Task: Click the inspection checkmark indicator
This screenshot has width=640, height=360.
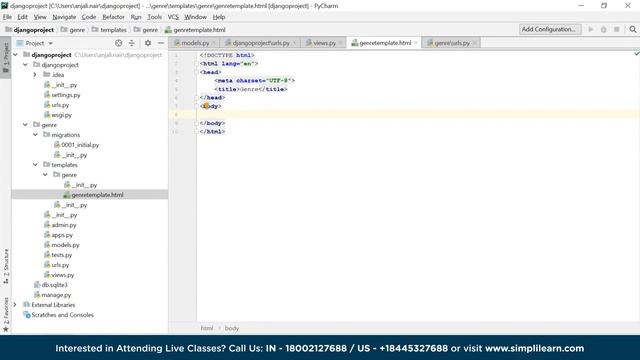Action: coord(636,53)
